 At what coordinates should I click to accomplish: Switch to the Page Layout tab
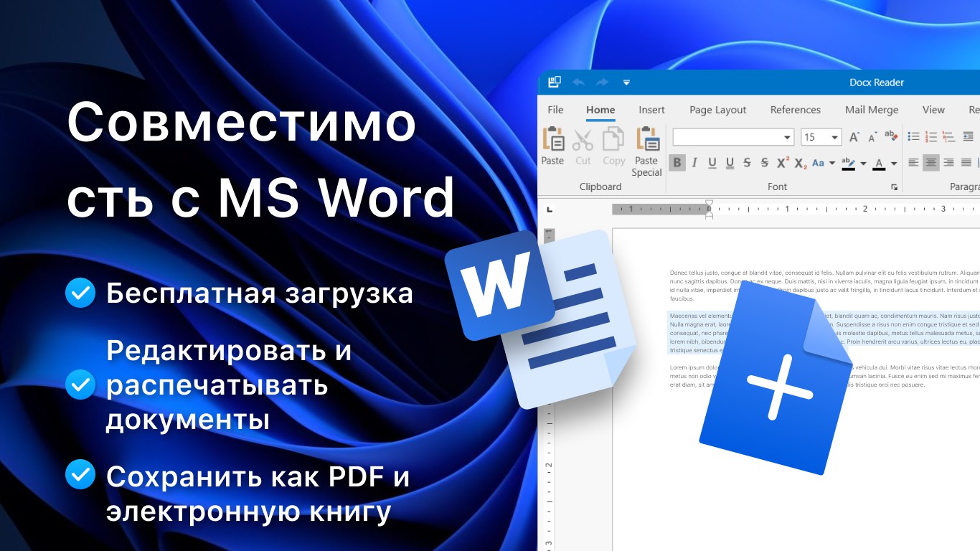click(x=718, y=110)
